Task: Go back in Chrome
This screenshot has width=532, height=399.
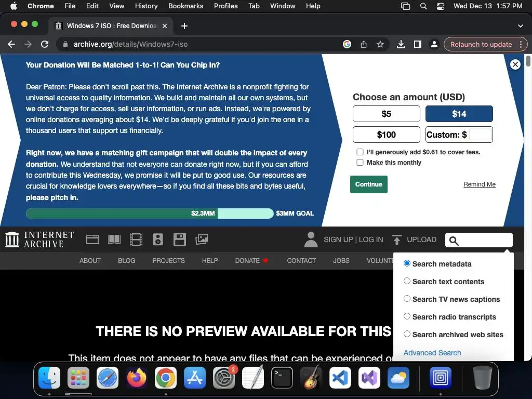Action: [11, 45]
